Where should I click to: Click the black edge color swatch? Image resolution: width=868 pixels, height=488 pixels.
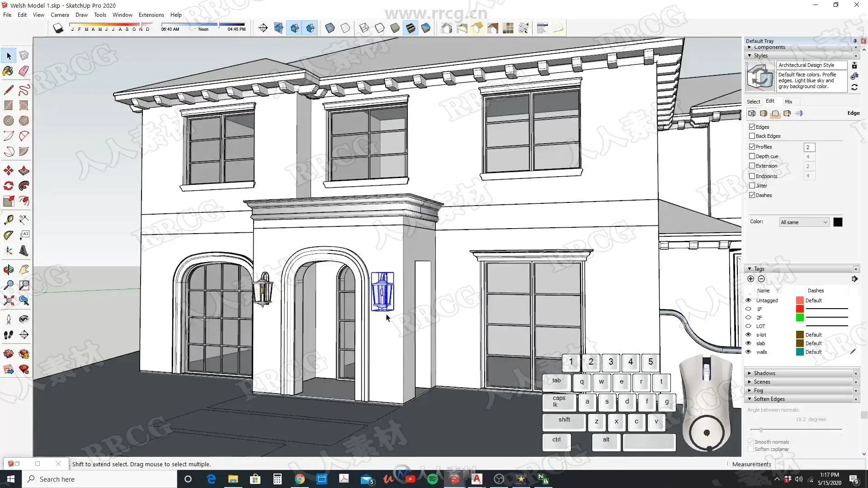click(838, 222)
